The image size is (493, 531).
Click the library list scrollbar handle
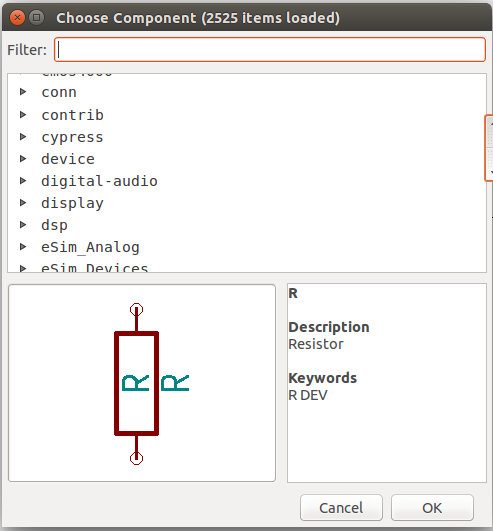489,148
